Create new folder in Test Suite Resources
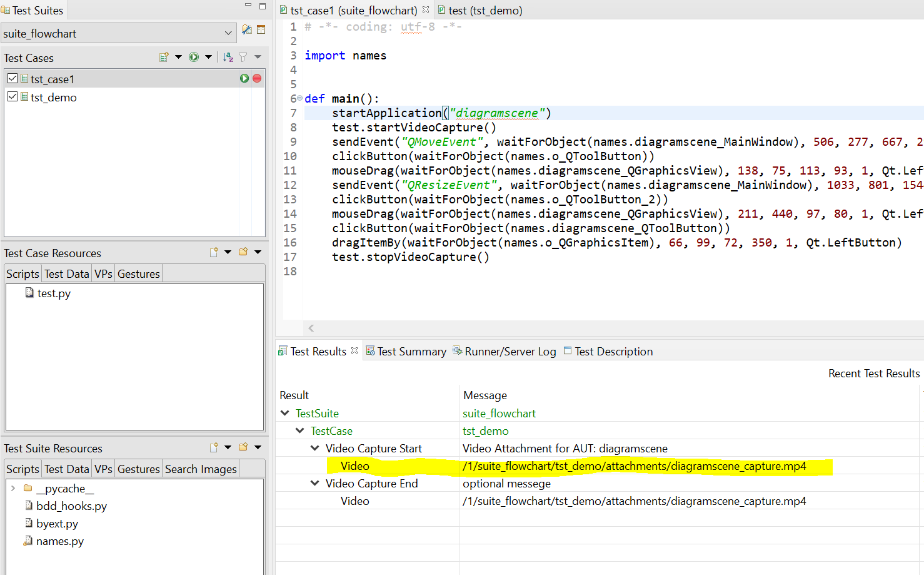 [243, 447]
